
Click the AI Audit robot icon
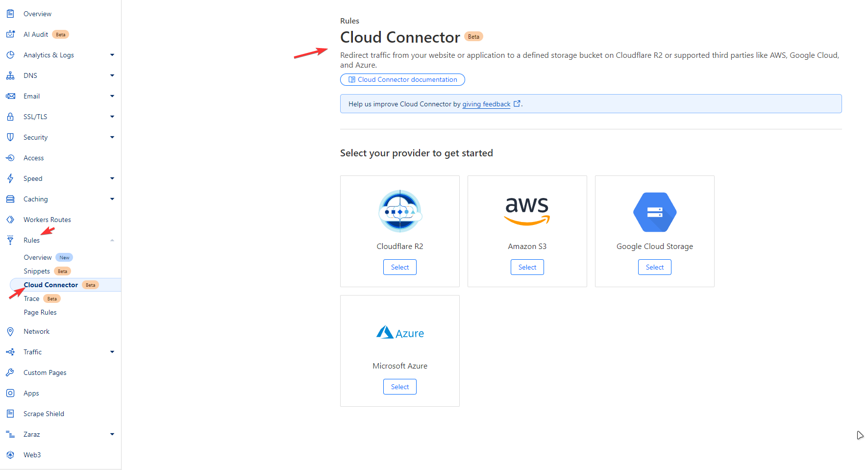coord(10,34)
